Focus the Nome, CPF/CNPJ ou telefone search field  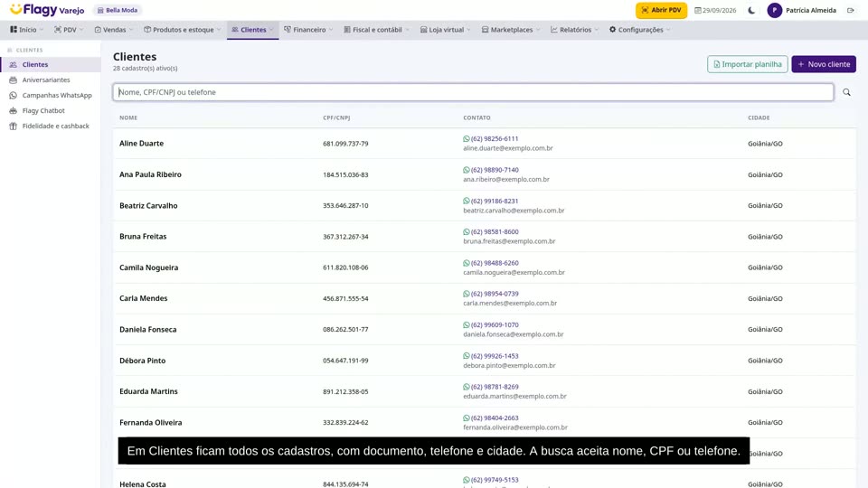point(473,92)
